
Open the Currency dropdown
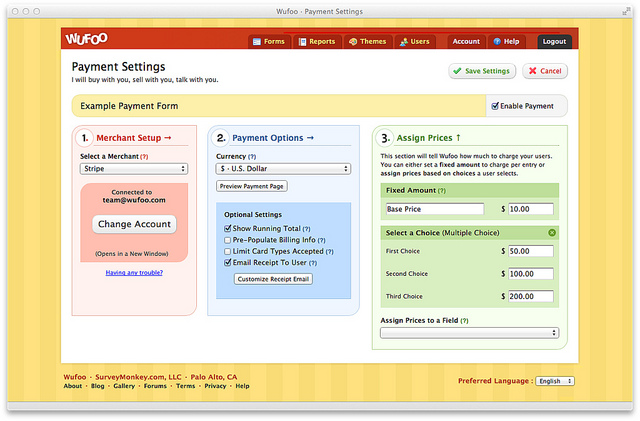click(x=283, y=169)
